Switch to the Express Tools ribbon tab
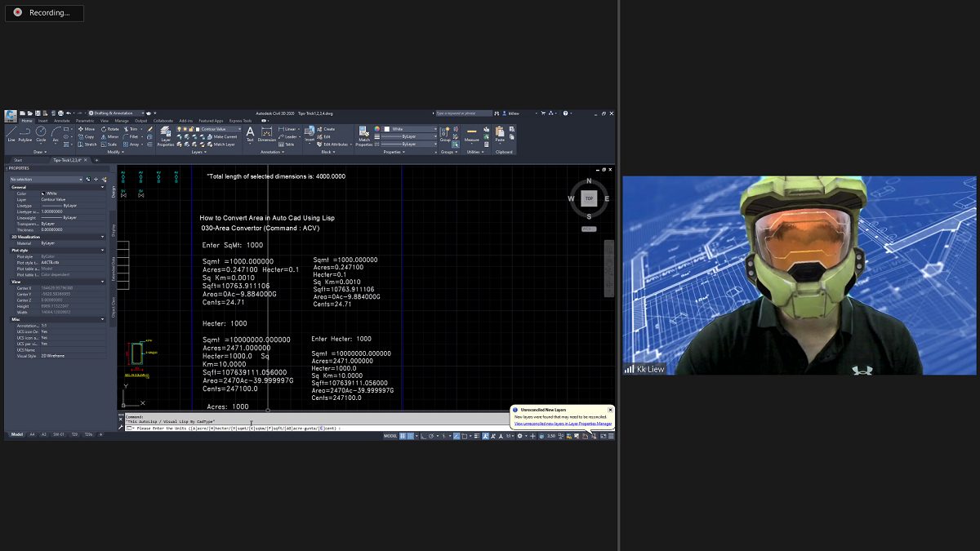 (241, 121)
